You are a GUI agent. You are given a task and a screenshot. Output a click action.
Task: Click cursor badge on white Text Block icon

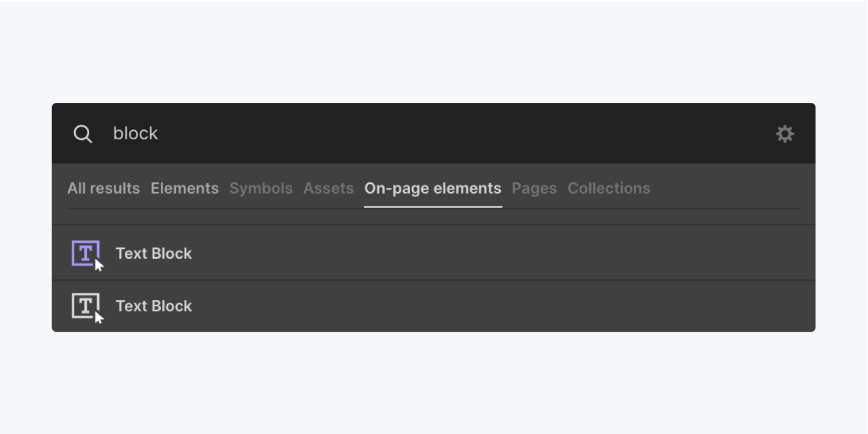[99, 318]
